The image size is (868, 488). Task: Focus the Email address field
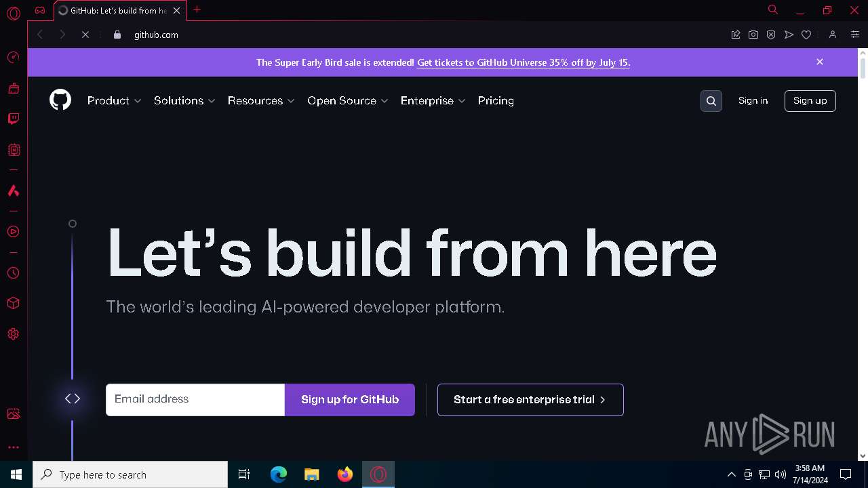[x=195, y=400]
